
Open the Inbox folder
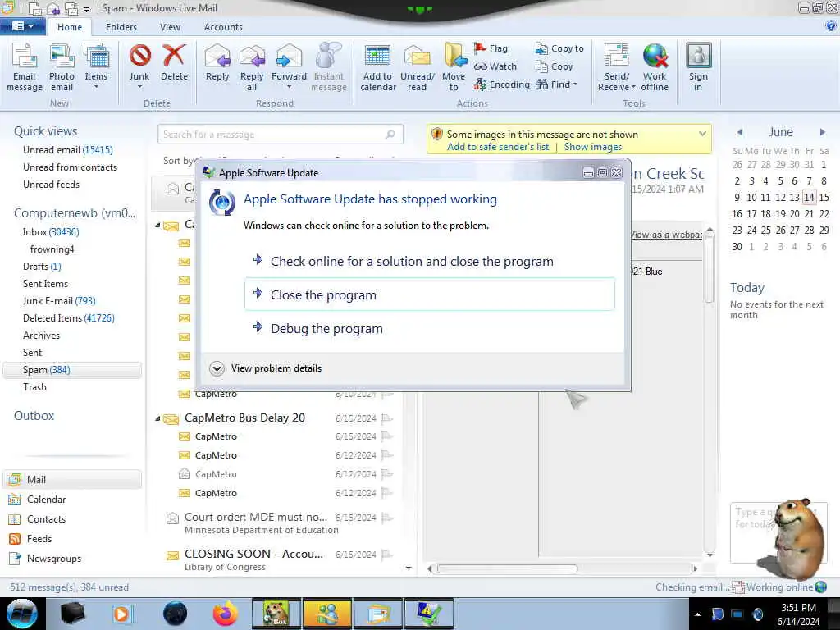point(50,232)
